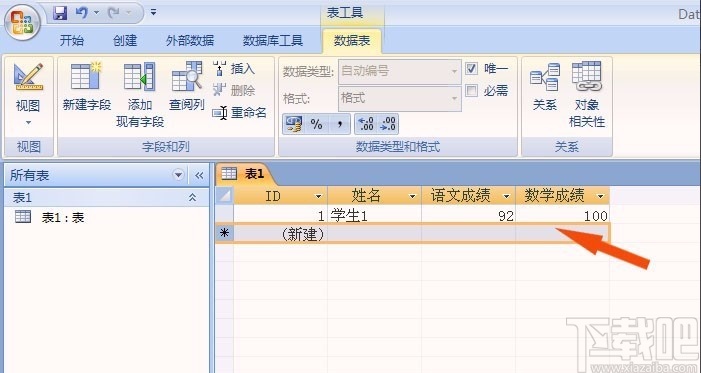Viewport: 701px width, 373px height.
Task: Open the 姓名 column filter dropdown
Action: click(x=412, y=196)
